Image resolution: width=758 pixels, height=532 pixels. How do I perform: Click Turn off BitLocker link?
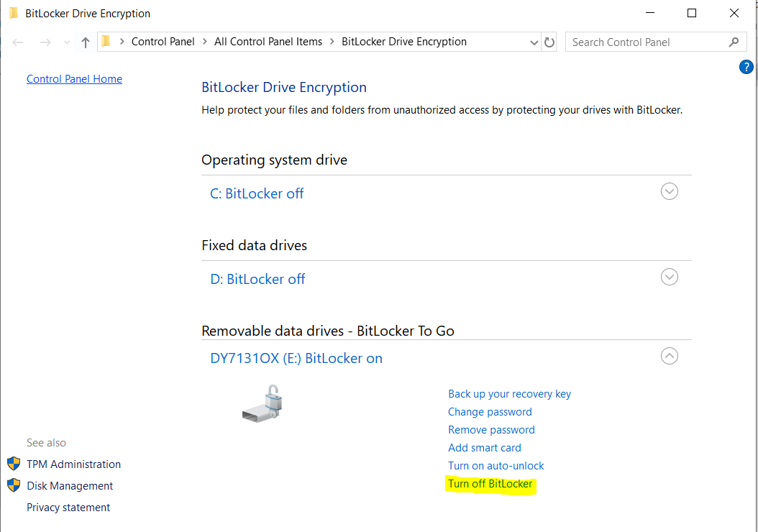pyautogui.click(x=490, y=484)
